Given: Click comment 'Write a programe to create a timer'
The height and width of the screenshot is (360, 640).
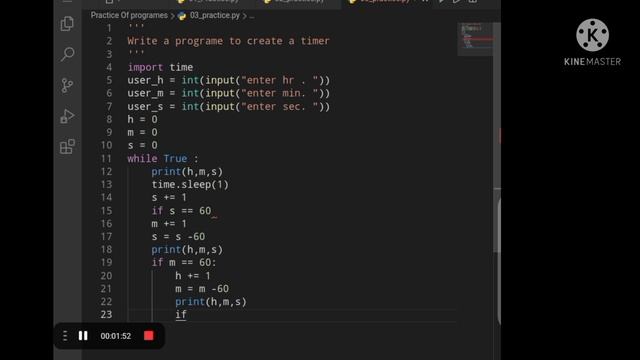Looking at the screenshot, I should (x=228, y=41).
